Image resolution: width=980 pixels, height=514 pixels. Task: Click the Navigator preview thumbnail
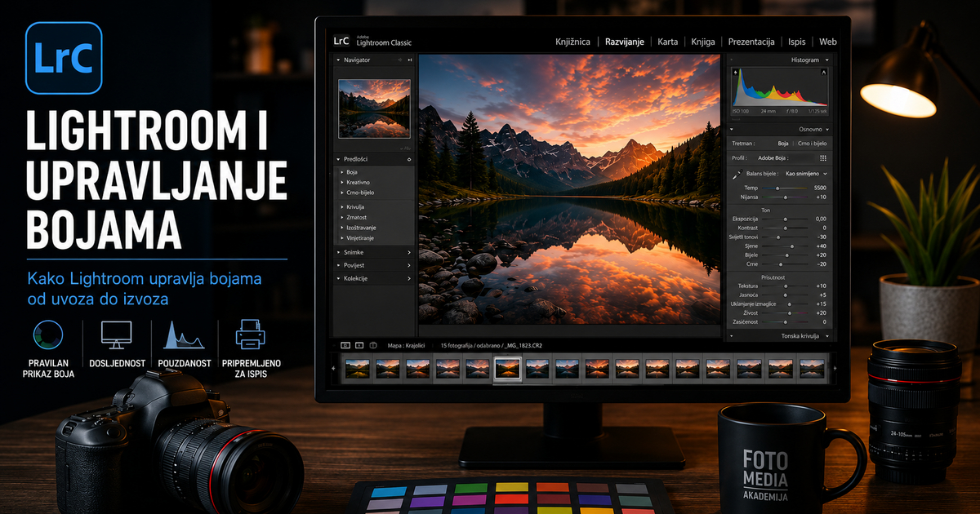[375, 108]
